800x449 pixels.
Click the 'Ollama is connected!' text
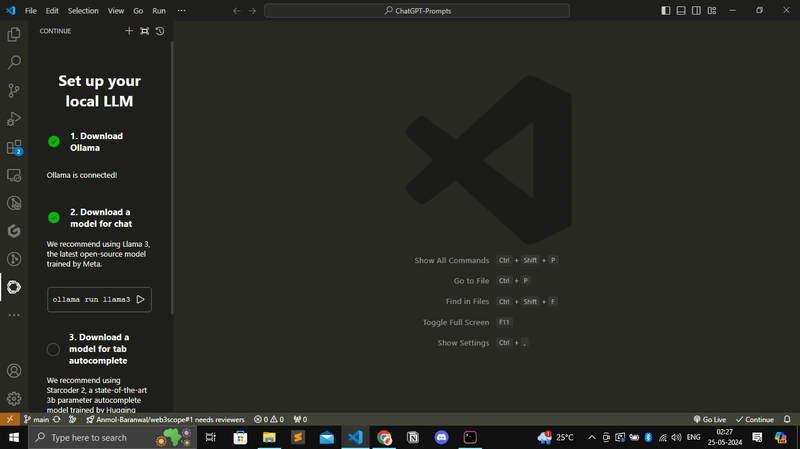pyautogui.click(x=82, y=175)
